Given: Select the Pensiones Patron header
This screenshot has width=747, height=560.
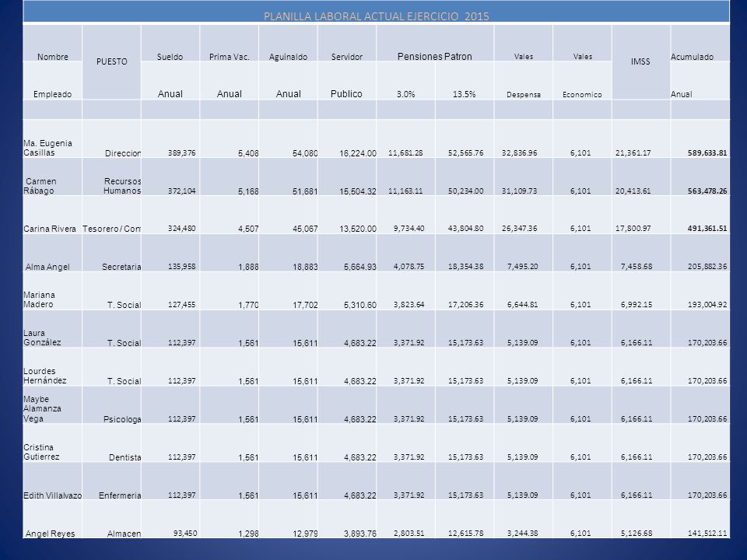Looking at the screenshot, I should (434, 56).
